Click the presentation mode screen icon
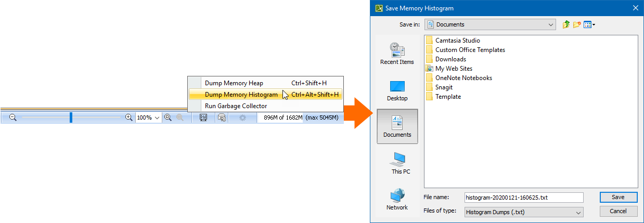 coord(203,118)
